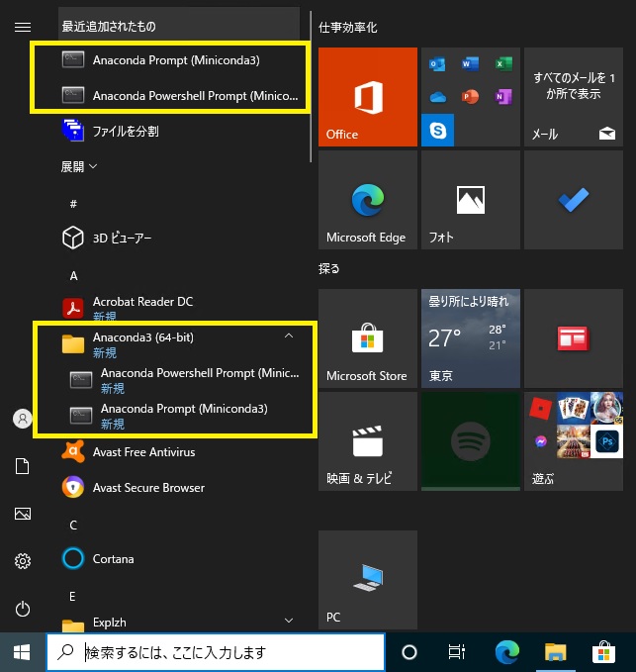Screen dimensions: 636x672
Task: Open Settings gear in Start sidebar
Action: 23,561
